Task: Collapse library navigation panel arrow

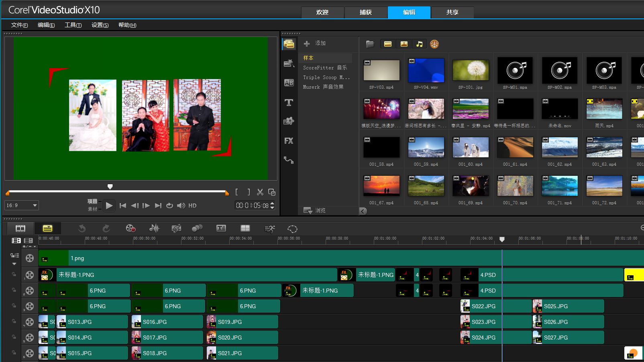Action: coord(363,211)
